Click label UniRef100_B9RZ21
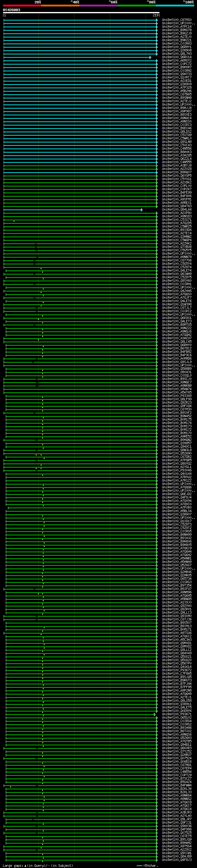 (x=177, y=40)
